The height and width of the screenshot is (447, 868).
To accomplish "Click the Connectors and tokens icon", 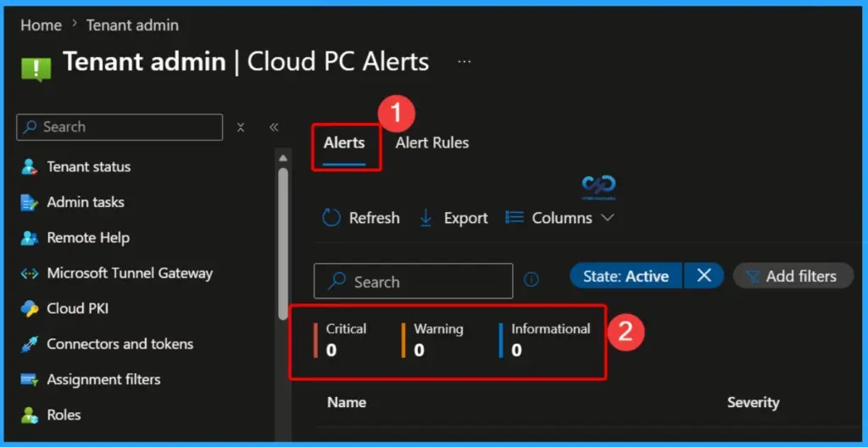I will (x=30, y=344).
